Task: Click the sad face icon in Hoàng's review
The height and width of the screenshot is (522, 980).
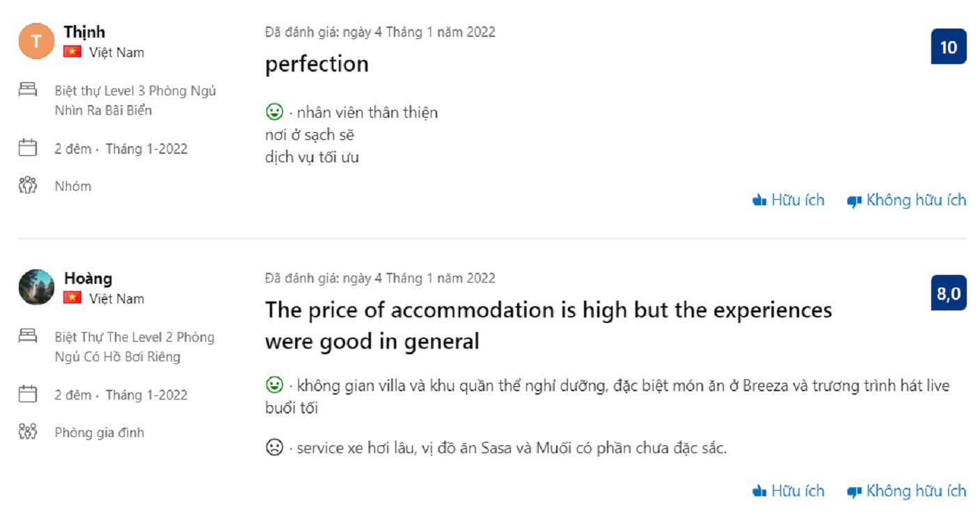Action: [x=275, y=448]
